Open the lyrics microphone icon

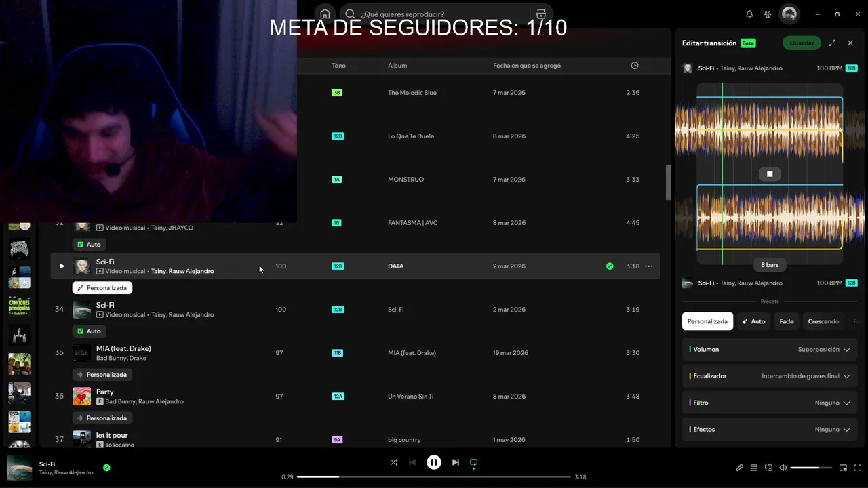click(740, 468)
